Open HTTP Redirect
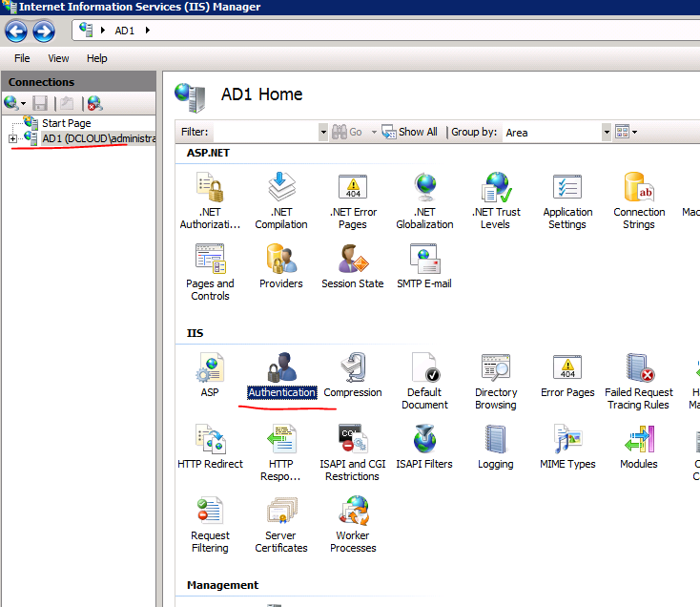Screen dimensions: 700x607 (x=210, y=447)
